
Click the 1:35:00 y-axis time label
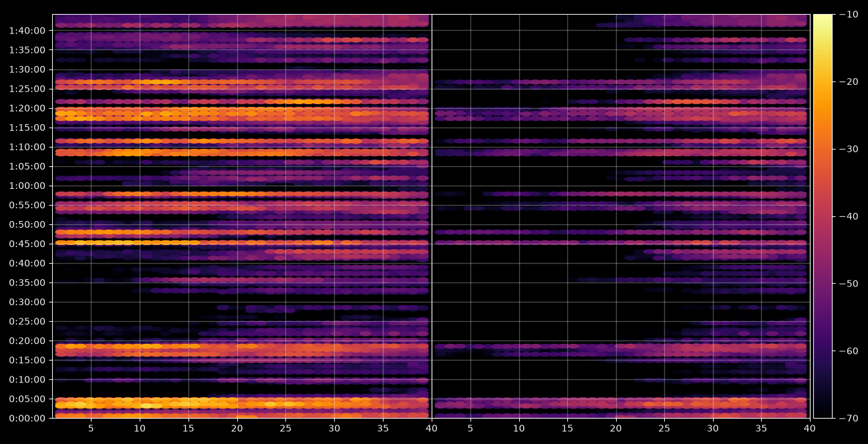coord(27,50)
